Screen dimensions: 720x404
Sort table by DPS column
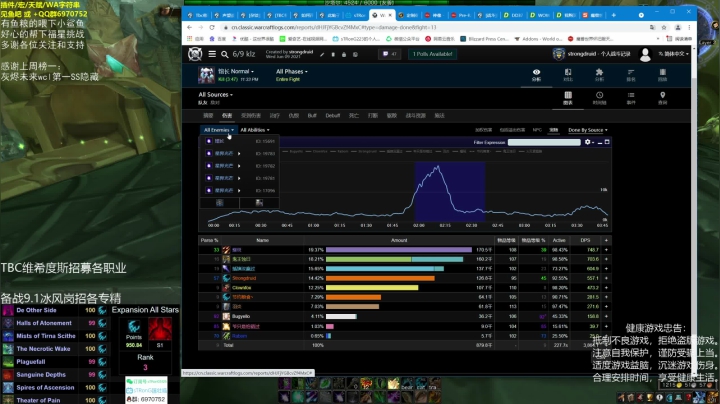585,240
